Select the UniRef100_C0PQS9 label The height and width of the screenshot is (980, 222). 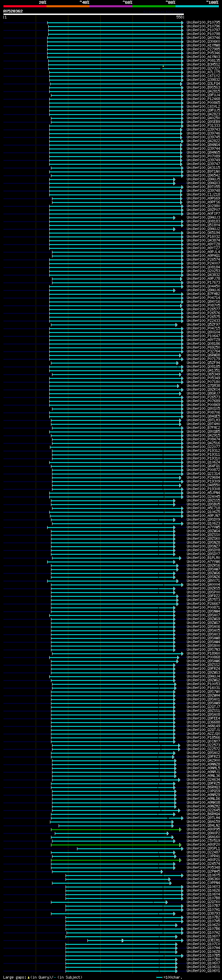(203, 791)
